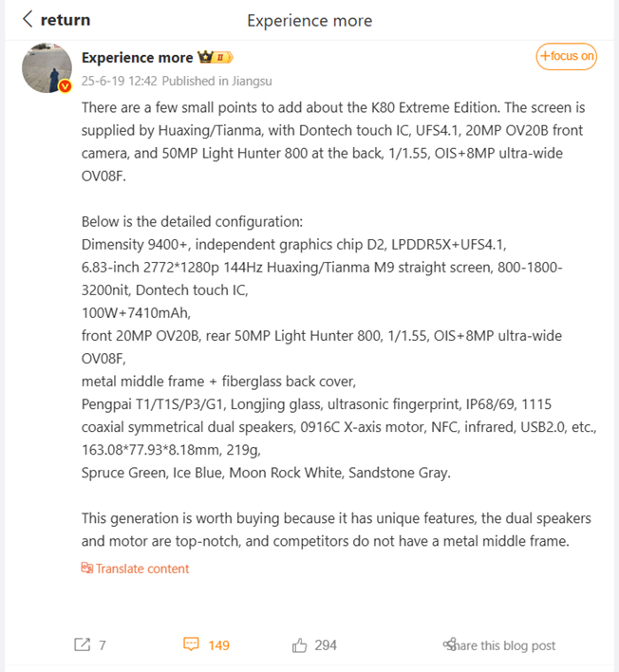Open the 'Experience more' username link
The image size is (619, 672).
137,58
